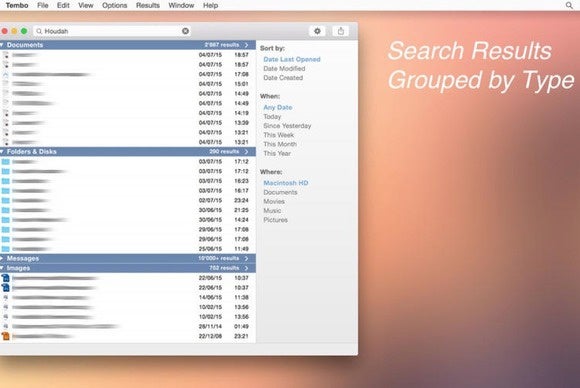The width and height of the screenshot is (580, 388).
Task: Select document result dated 04/07/15 14:19
Action: click(128, 113)
